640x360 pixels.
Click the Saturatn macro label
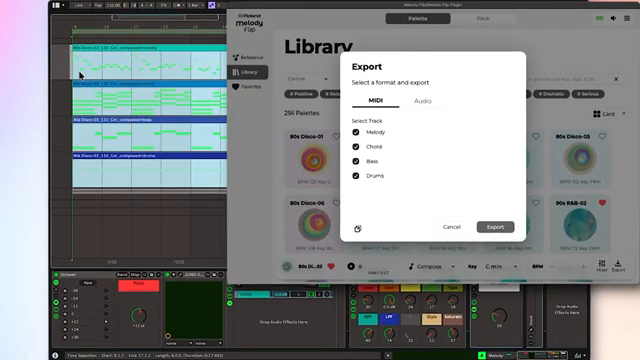click(453, 319)
